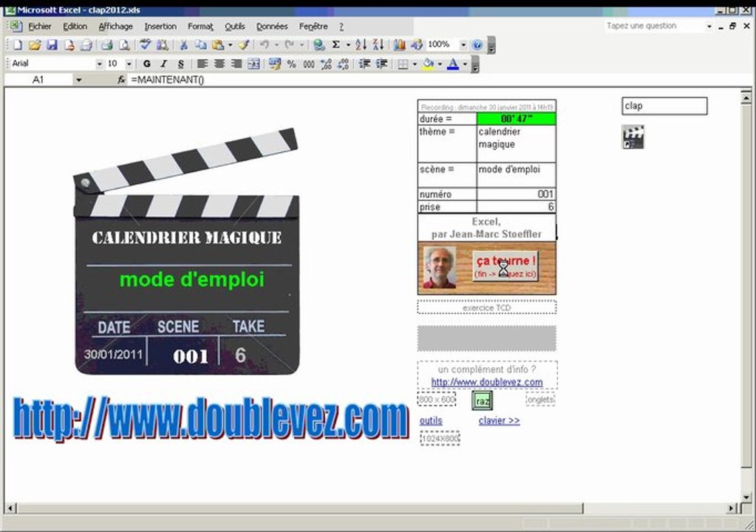Open the AutoSum functions arrow

348,45
